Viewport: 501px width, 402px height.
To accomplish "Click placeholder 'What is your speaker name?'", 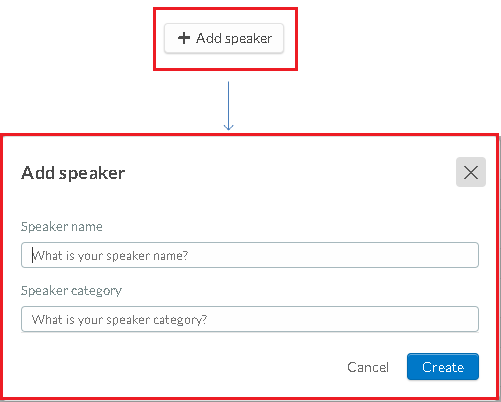I will [x=110, y=256].
